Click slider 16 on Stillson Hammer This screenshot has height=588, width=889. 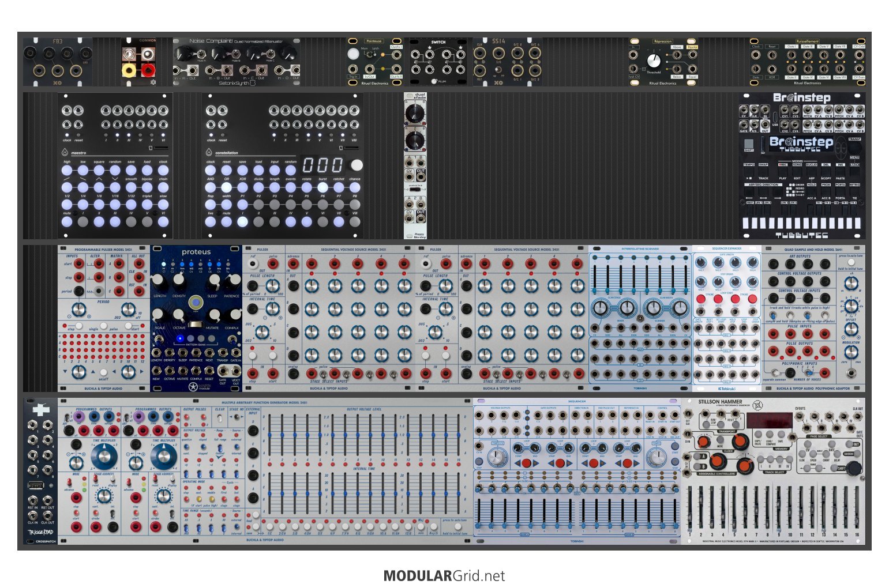click(x=857, y=507)
